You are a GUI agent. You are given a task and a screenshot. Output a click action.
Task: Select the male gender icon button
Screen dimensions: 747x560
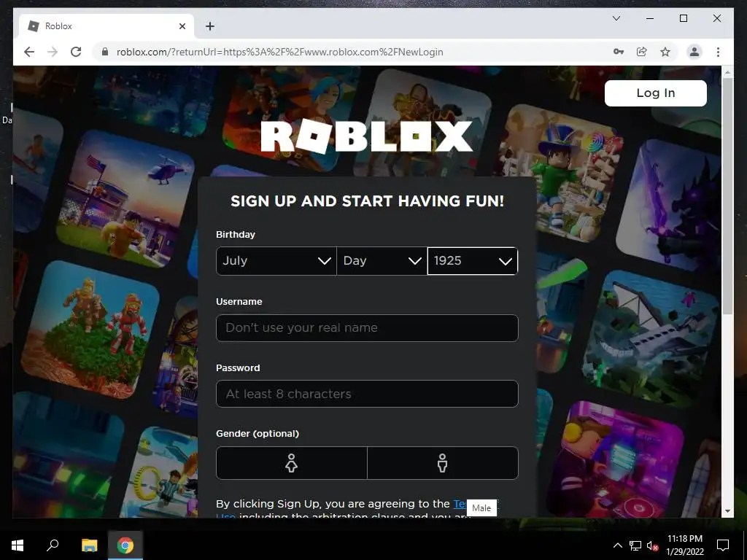point(443,463)
